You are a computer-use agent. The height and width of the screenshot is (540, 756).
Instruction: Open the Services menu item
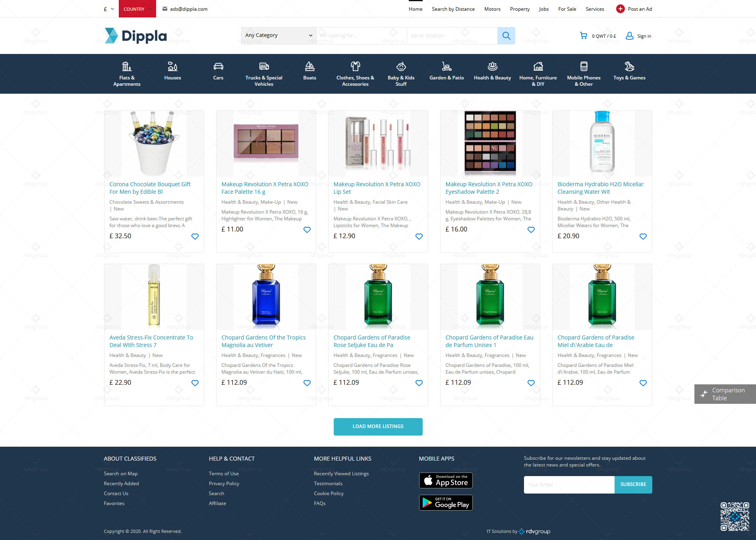(595, 9)
